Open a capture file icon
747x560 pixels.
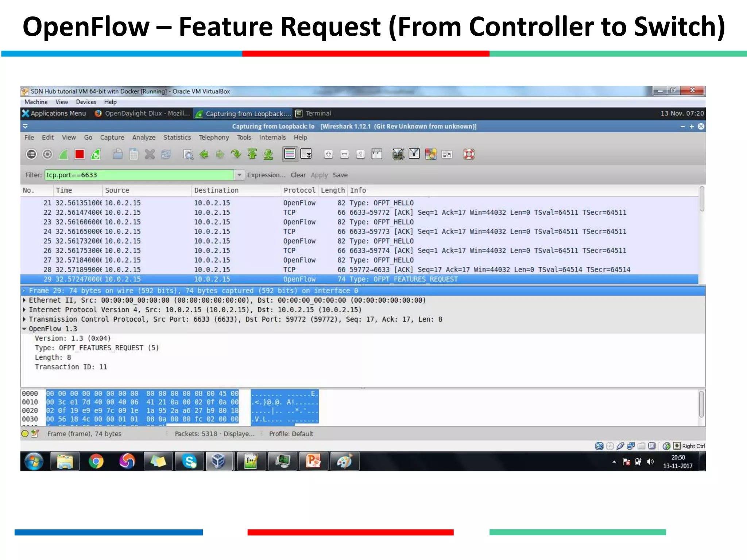click(x=117, y=154)
